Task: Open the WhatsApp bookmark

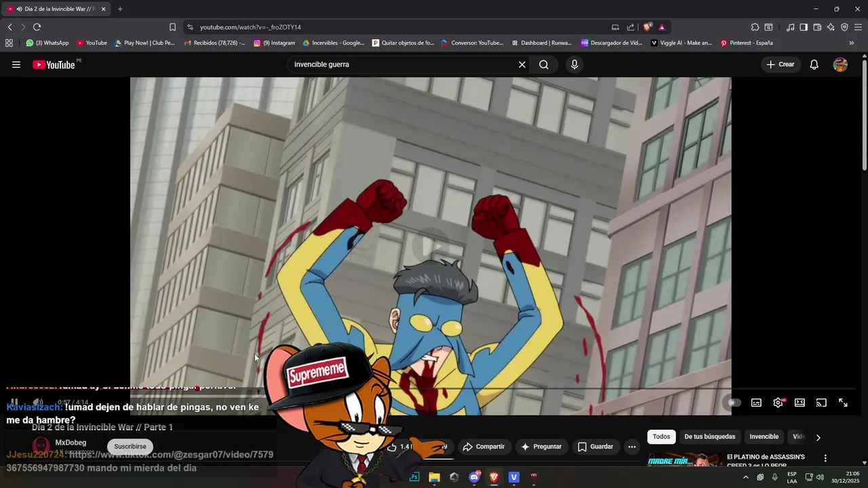Action: point(47,43)
